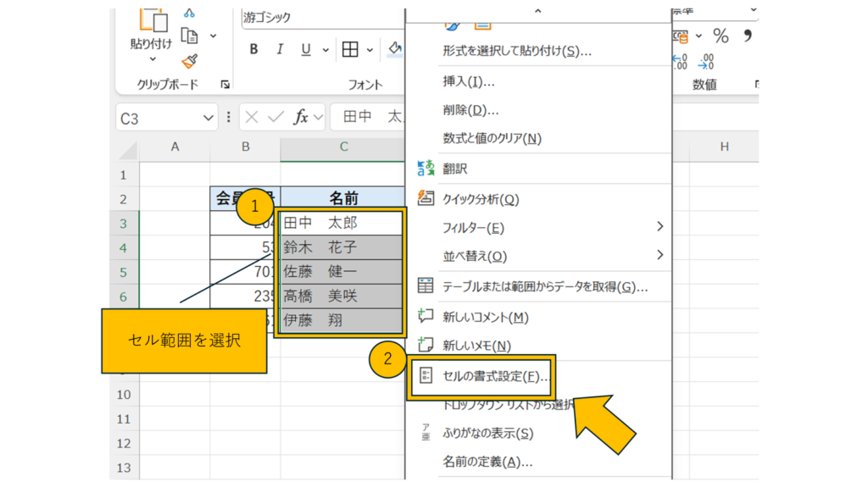Open the Name Box dropdown showing C3
The image size is (868, 488).
click(208, 119)
